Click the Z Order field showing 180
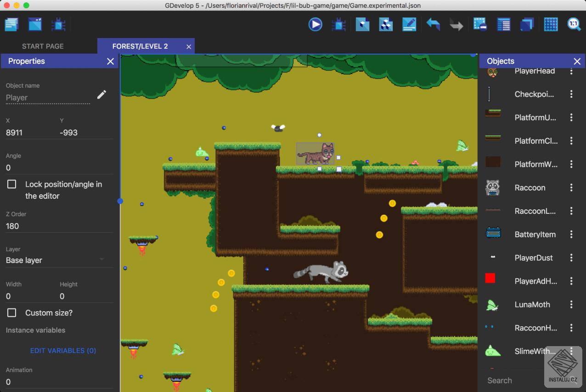This screenshot has width=586, height=392. [x=59, y=226]
